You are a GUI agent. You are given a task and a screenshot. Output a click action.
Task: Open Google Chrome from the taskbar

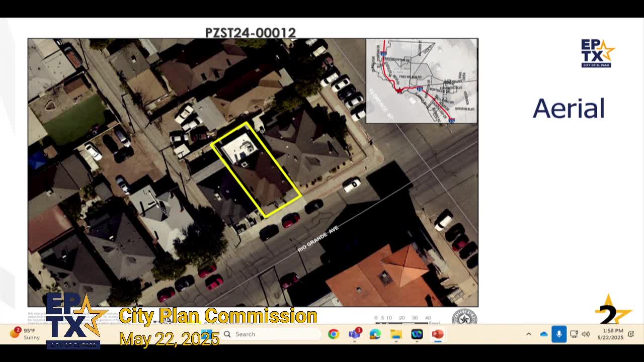coord(334,334)
